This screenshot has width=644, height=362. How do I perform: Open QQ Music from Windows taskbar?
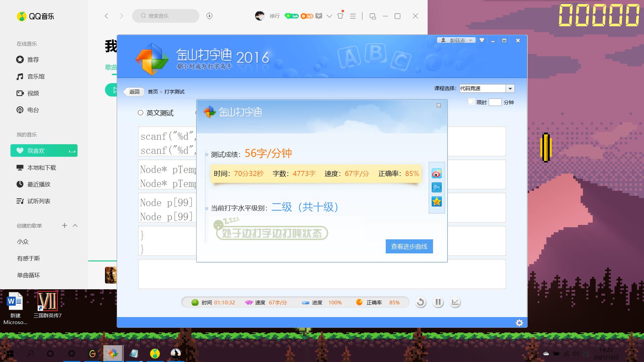pos(155,353)
